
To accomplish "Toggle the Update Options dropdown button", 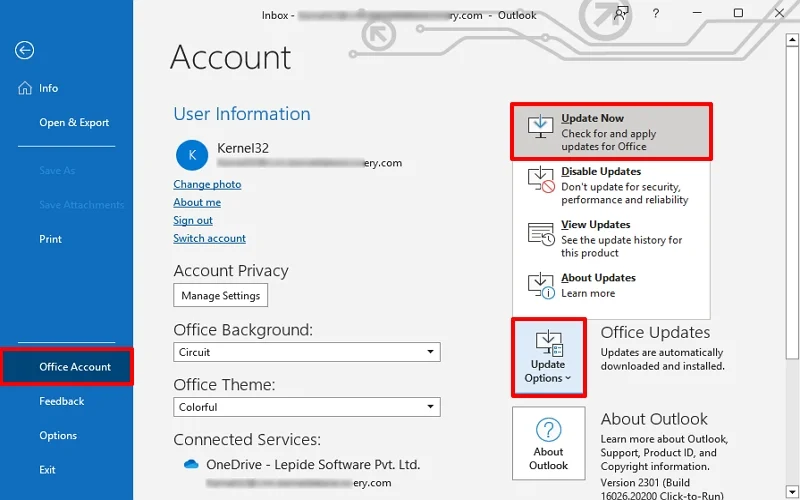I will pos(548,357).
